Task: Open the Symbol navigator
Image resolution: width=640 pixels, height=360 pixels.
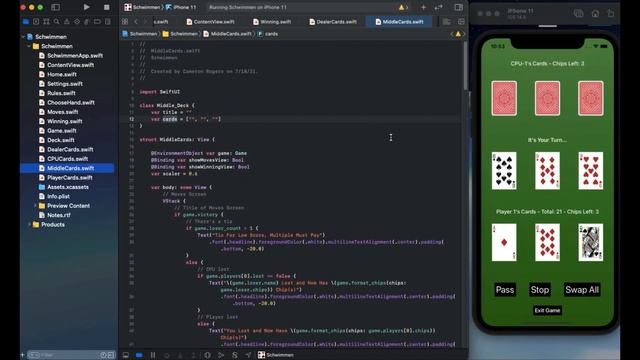Action: pyautogui.click(x=46, y=22)
